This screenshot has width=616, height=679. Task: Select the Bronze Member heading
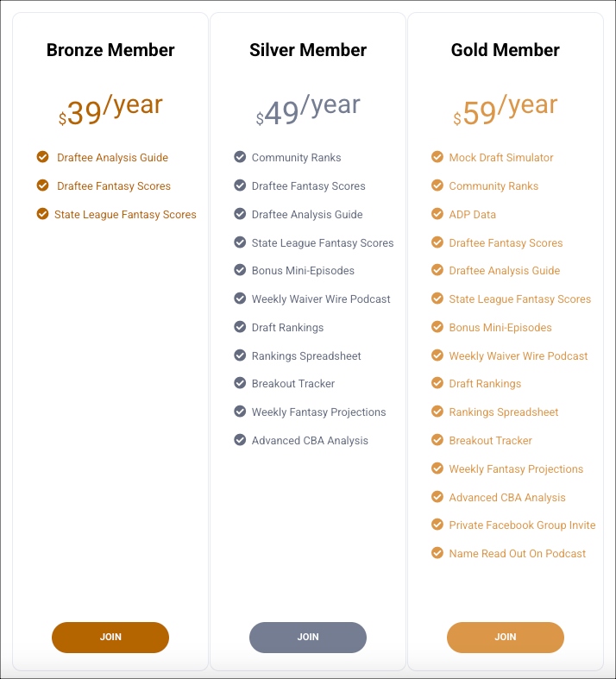pyautogui.click(x=110, y=50)
